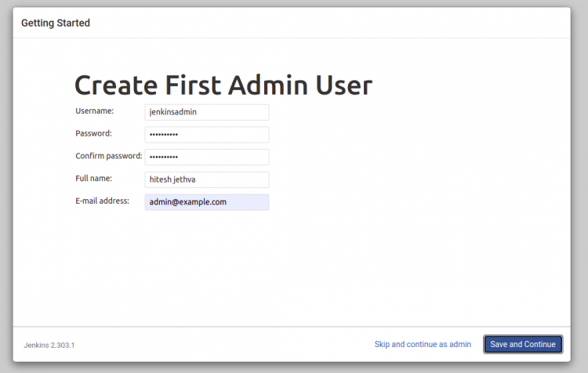Click the word First in the heading

pyautogui.click(x=193, y=85)
